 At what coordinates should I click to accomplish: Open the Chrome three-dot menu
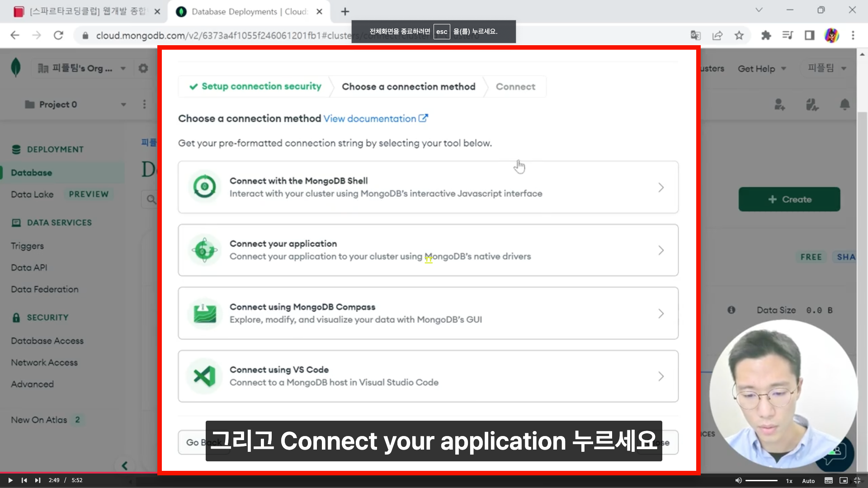(853, 35)
